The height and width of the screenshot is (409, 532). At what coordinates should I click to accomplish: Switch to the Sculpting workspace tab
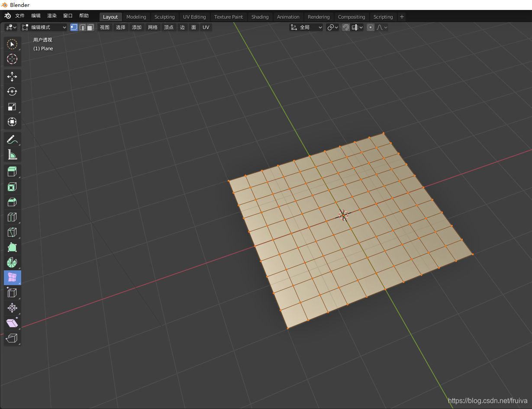click(x=164, y=17)
